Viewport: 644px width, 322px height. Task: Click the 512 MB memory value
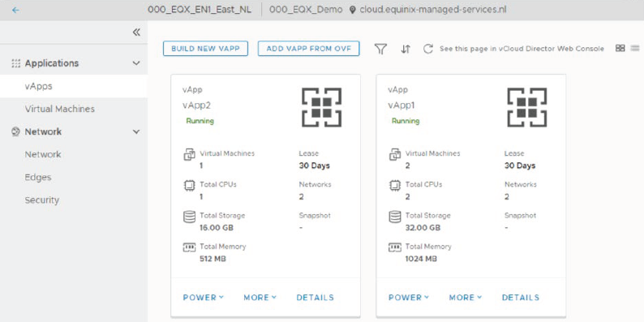click(213, 259)
